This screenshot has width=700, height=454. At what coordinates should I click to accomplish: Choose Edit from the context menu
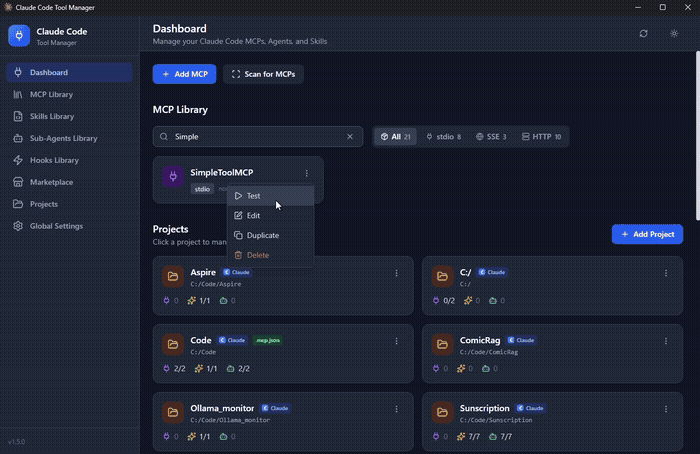(x=271, y=215)
